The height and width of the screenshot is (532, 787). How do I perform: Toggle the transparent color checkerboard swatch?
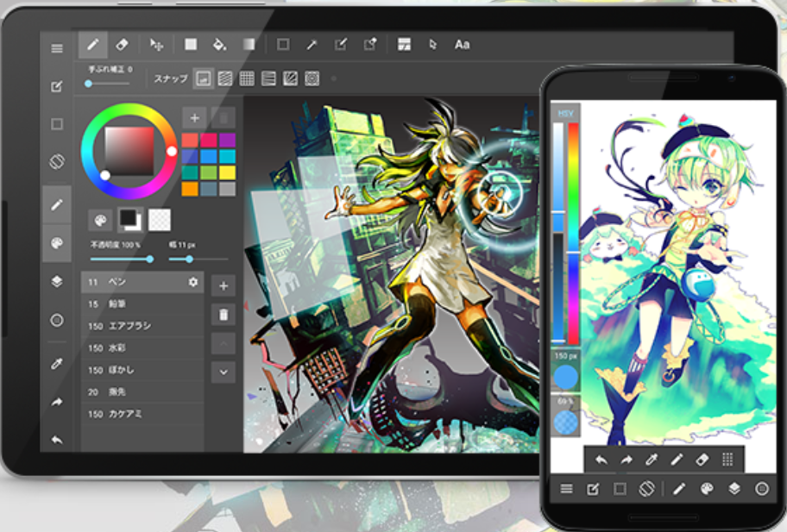pos(160,220)
